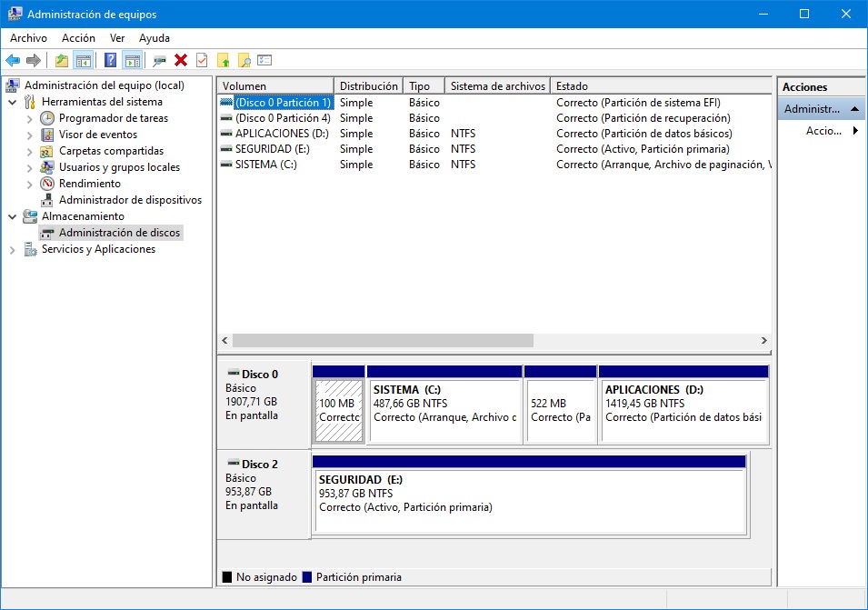Click the last toolbar icon, the list view
The width and height of the screenshot is (868, 610).
pos(264,60)
